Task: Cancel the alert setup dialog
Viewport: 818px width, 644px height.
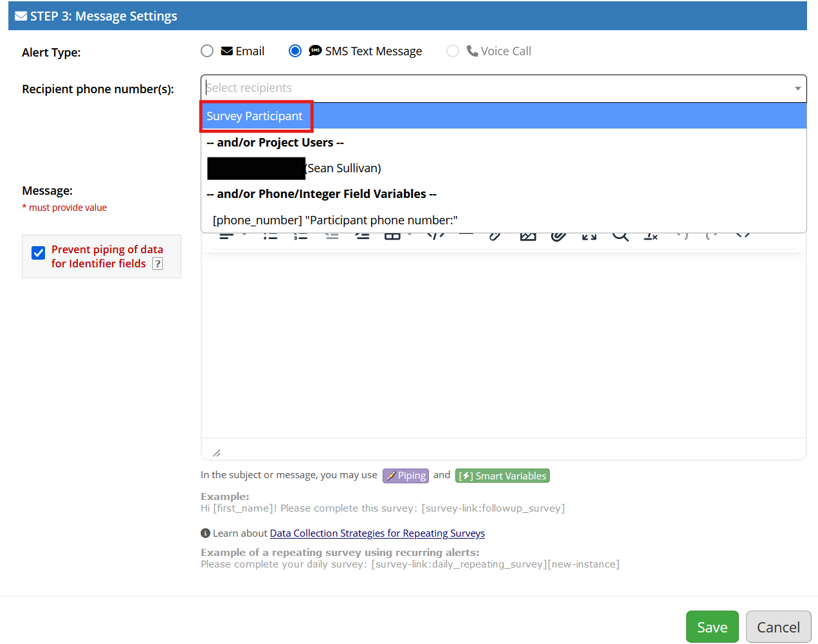Action: (x=779, y=627)
